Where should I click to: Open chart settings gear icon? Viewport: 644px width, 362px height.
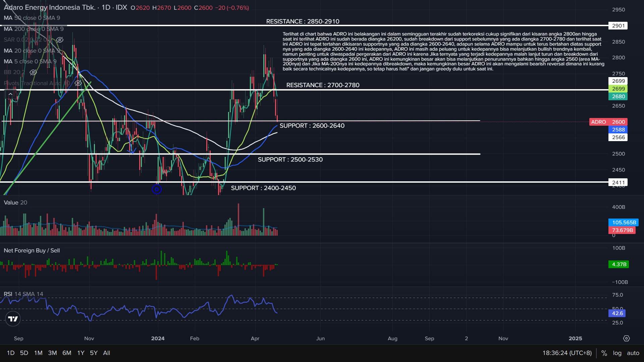tap(626, 339)
